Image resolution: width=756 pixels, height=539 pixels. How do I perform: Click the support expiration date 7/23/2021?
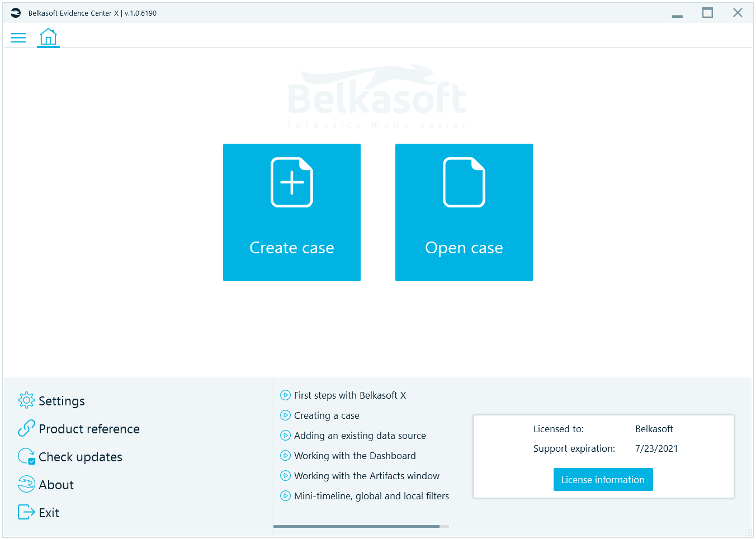click(x=656, y=448)
